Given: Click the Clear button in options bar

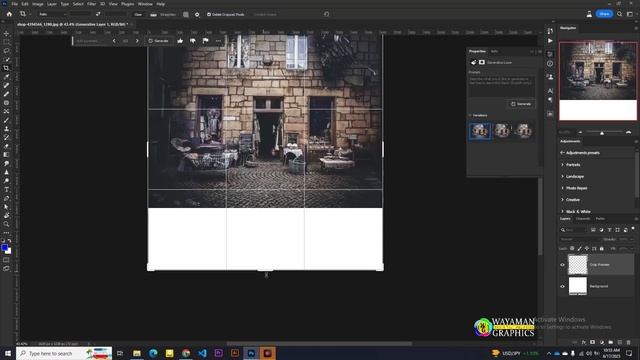Looking at the screenshot, I should (138, 14).
